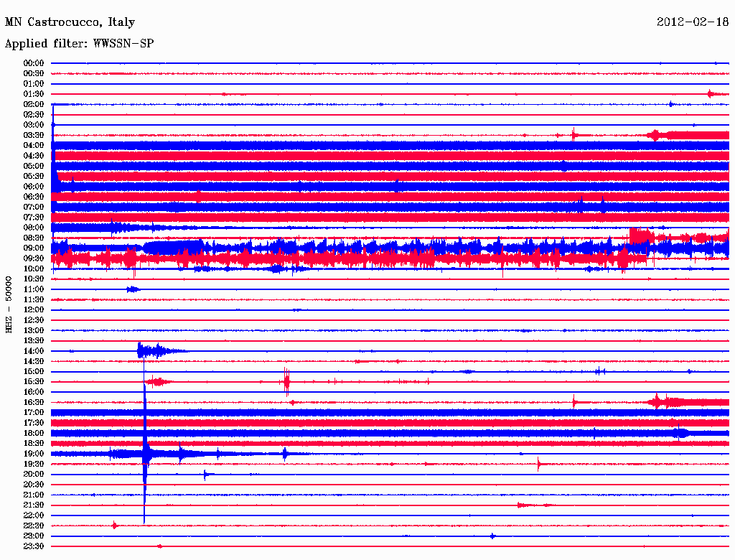Screen dimensions: 735x560
Task: Click the "13:00" time label
Action: [33, 330]
